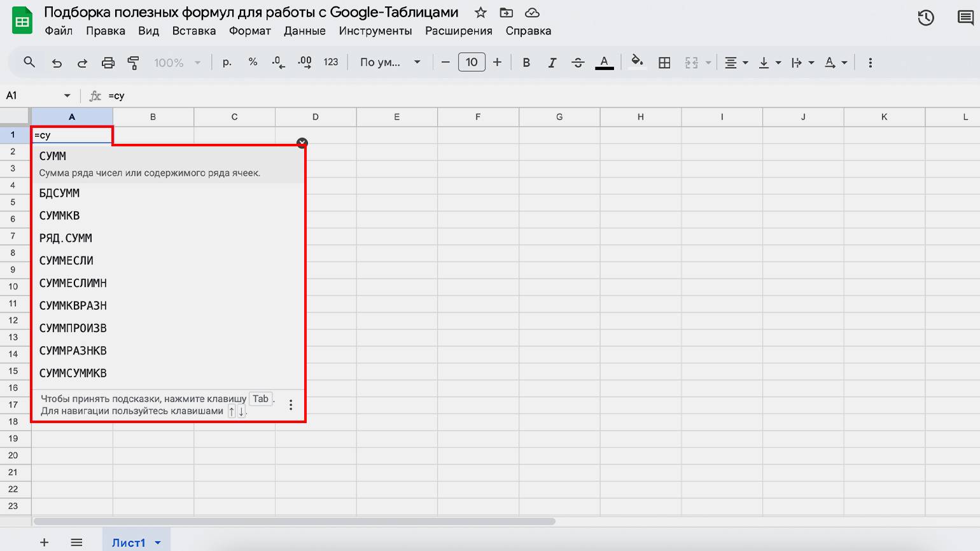The width and height of the screenshot is (980, 551).
Task: Open comments panel icon
Action: (x=965, y=18)
